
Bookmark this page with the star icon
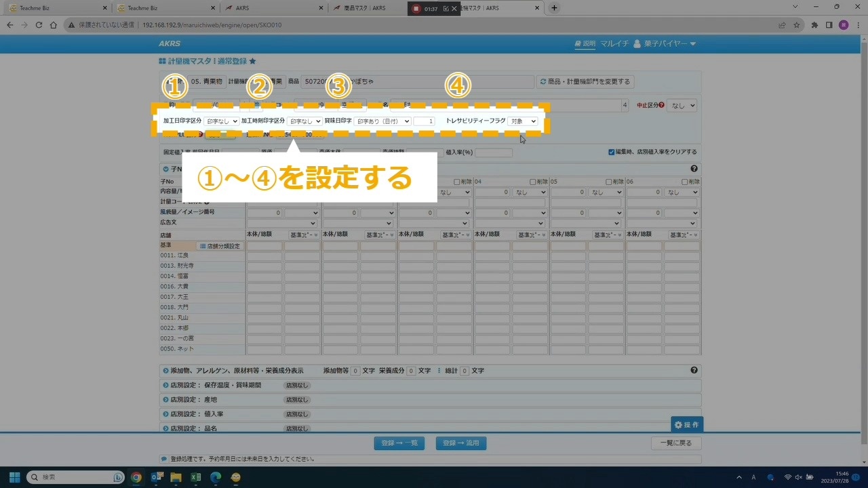797,25
